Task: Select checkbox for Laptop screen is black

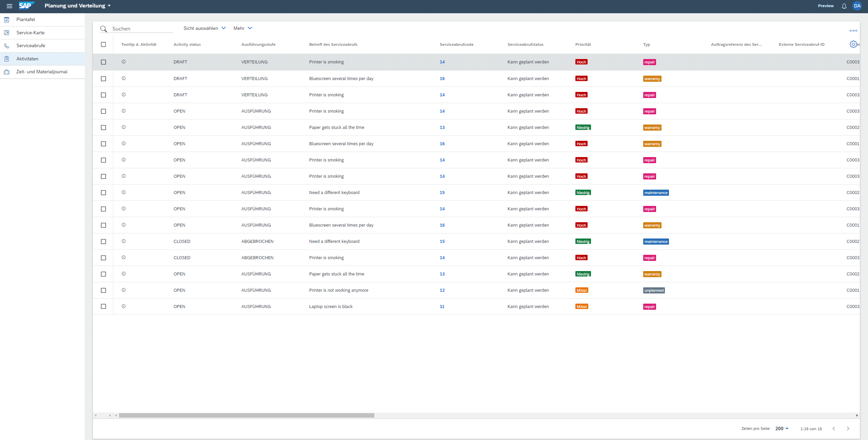Action: [103, 306]
